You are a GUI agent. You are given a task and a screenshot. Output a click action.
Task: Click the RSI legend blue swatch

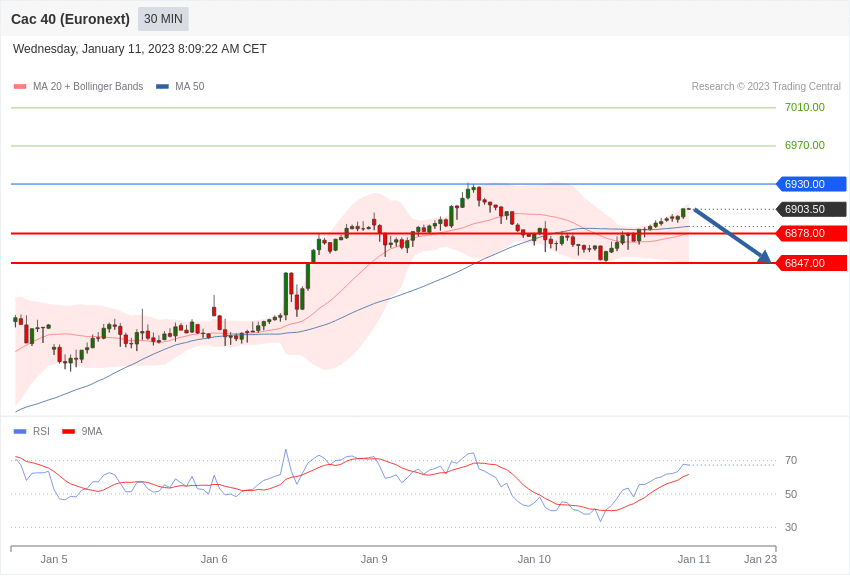tap(20, 431)
